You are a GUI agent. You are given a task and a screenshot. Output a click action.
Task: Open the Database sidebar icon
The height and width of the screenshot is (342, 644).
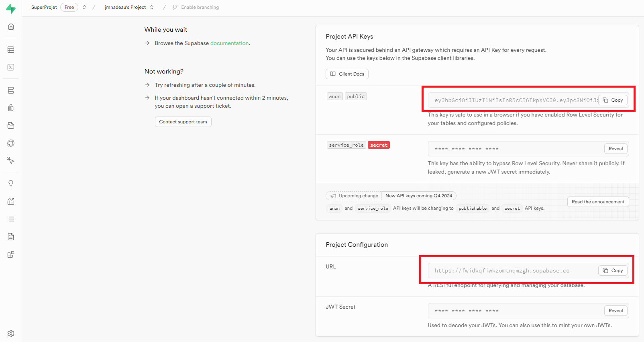pyautogui.click(x=11, y=90)
